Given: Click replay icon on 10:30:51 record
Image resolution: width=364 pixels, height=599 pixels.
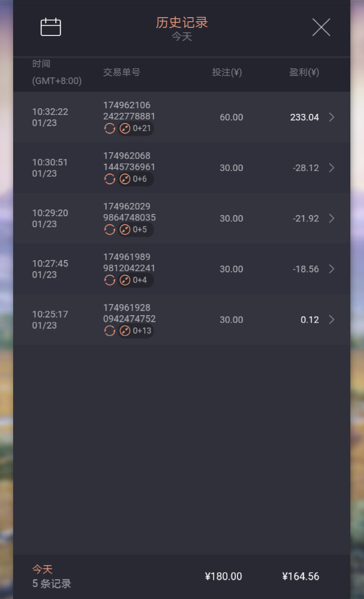Looking at the screenshot, I should pyautogui.click(x=110, y=179).
